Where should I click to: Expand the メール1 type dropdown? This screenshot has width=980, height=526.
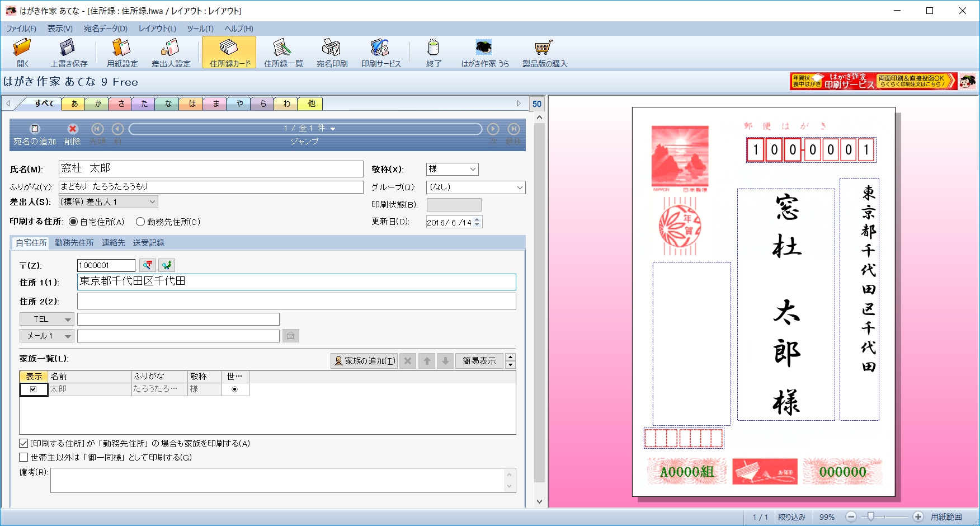(68, 336)
